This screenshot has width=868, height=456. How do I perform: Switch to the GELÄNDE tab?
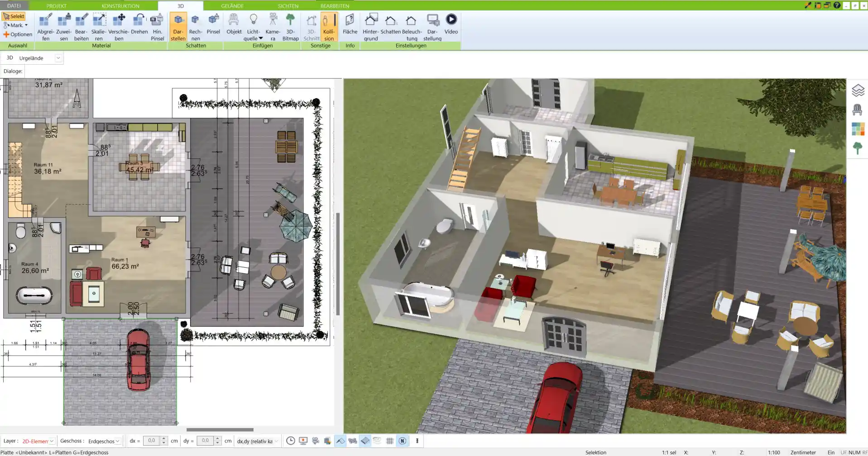point(232,6)
